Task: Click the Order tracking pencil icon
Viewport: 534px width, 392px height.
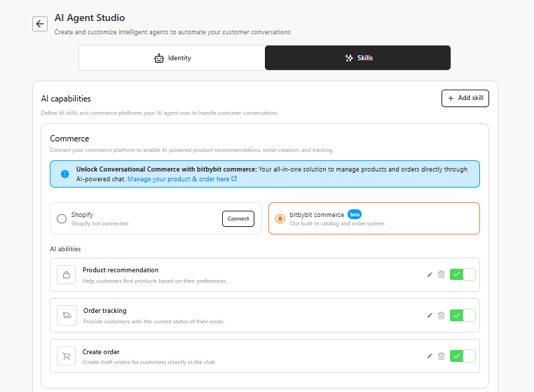Action: point(430,315)
